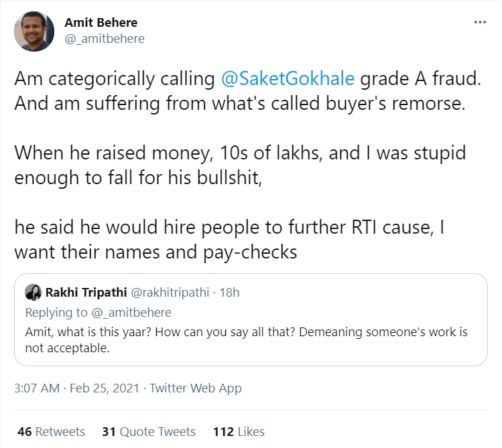Click the @_amitbehere handle below the author name
This screenshot has width=502, height=448.
pos(104,39)
